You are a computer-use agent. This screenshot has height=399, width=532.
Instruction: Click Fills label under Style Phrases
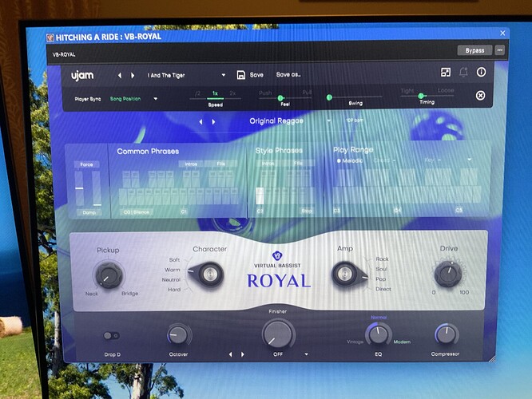click(x=298, y=163)
